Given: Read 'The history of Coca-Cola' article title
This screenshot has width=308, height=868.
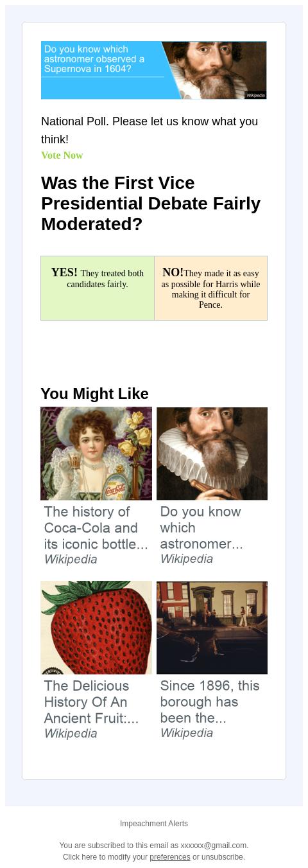Looking at the screenshot, I should pyautogui.click(x=96, y=528).
